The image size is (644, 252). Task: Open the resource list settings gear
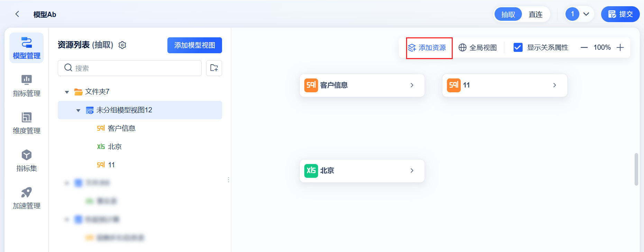(x=122, y=45)
